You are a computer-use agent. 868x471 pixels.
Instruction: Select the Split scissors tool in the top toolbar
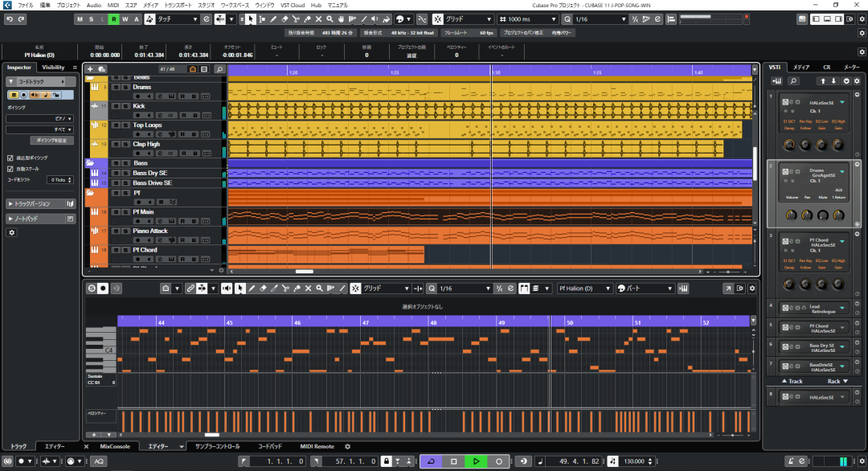point(296,19)
